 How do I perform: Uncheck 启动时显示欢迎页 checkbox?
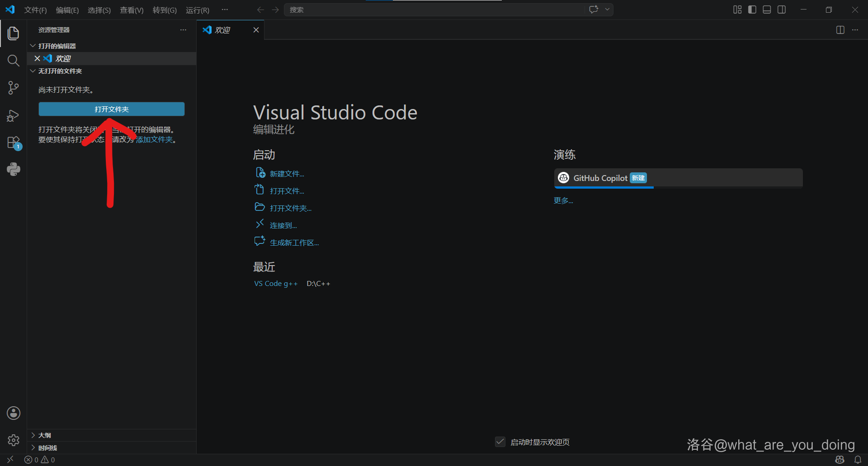tap(500, 442)
